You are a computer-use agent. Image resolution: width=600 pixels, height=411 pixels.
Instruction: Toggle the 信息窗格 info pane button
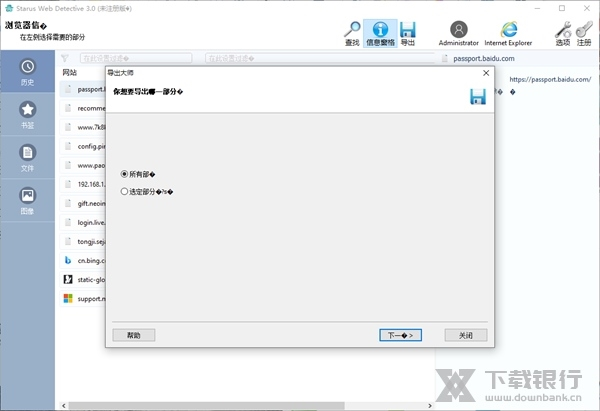[380, 33]
